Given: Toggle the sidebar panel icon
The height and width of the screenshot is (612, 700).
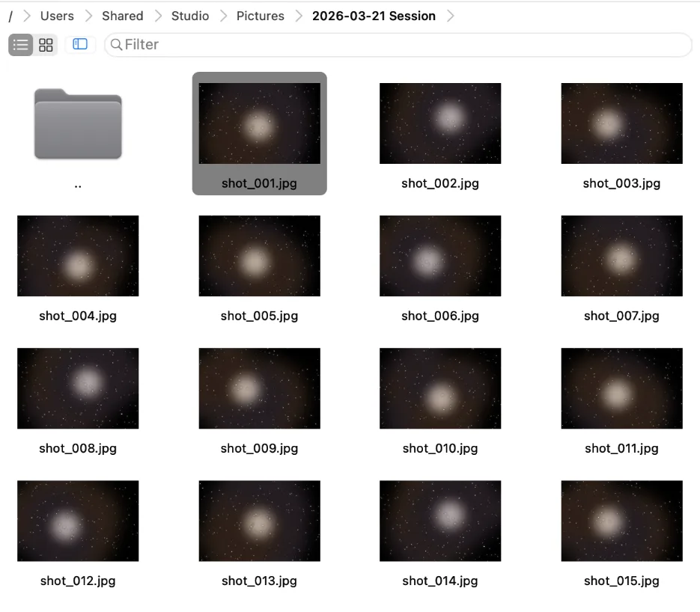Looking at the screenshot, I should [x=80, y=44].
